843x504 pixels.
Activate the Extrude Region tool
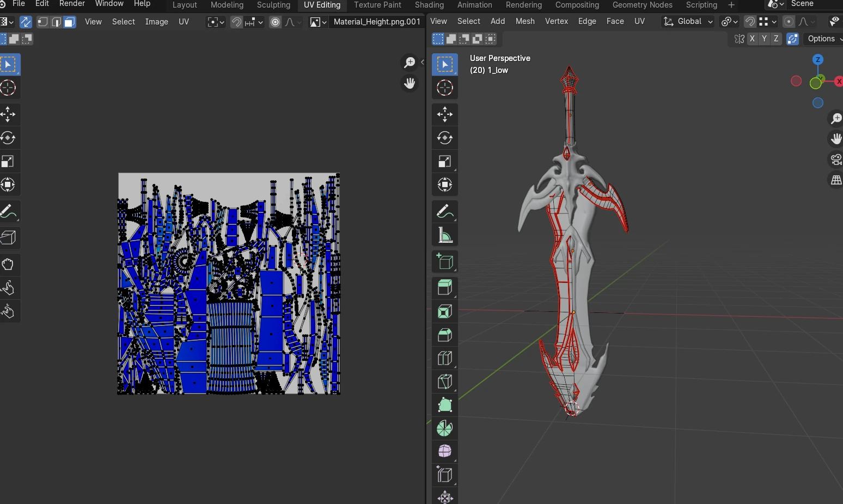tap(445, 287)
